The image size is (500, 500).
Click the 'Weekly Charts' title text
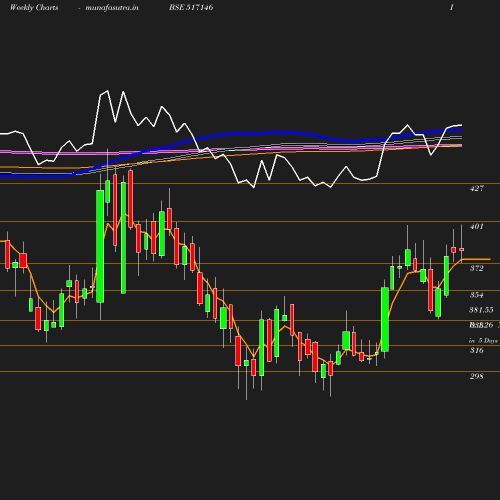point(34,8)
